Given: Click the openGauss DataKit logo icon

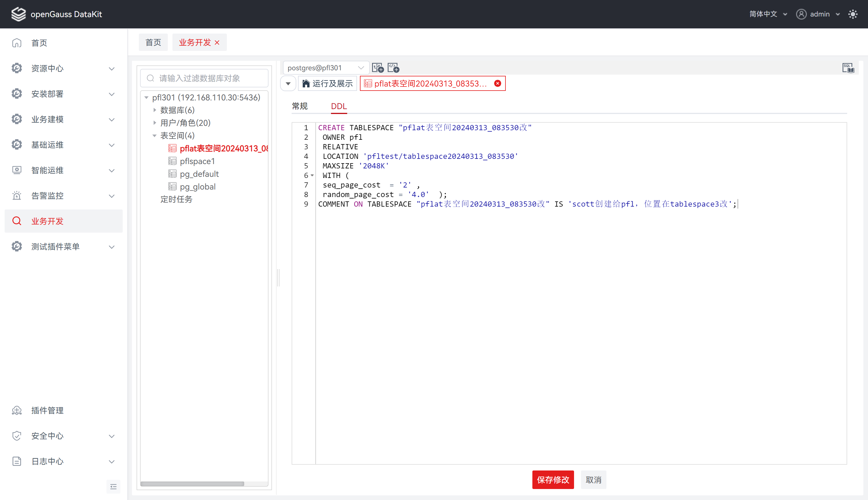Looking at the screenshot, I should click(x=19, y=14).
